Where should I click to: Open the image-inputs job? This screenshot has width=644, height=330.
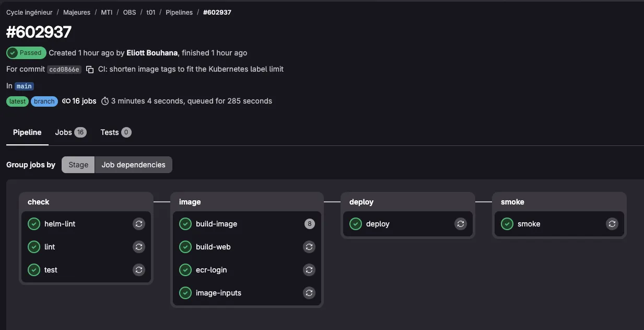[x=218, y=293]
